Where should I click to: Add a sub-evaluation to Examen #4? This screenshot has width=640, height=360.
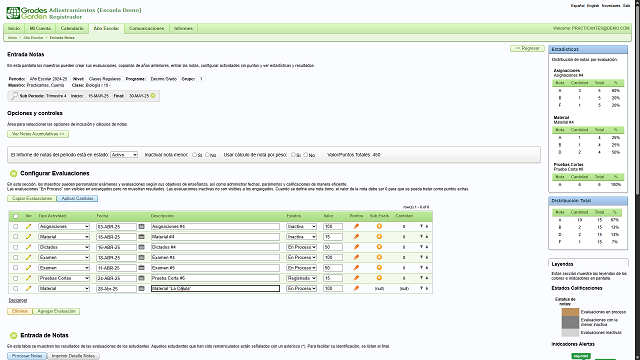tap(379, 257)
